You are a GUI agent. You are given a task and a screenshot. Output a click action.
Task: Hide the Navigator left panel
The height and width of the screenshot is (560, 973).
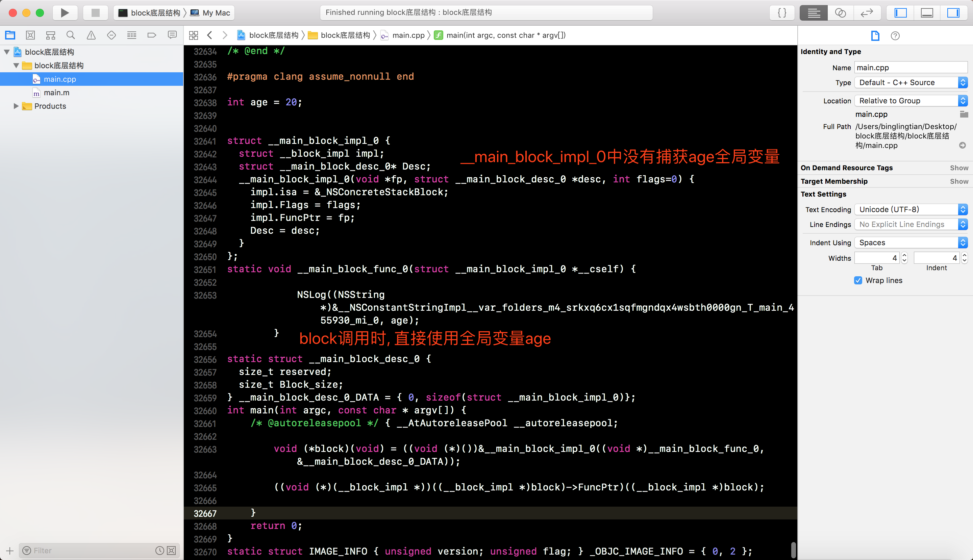coord(900,13)
